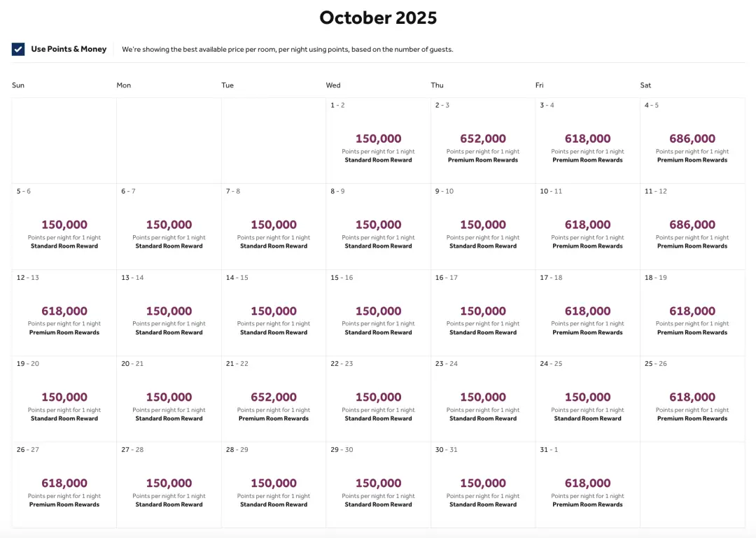
Task: Click the October 5 - 6 Standard Room cell
Action: (x=64, y=227)
